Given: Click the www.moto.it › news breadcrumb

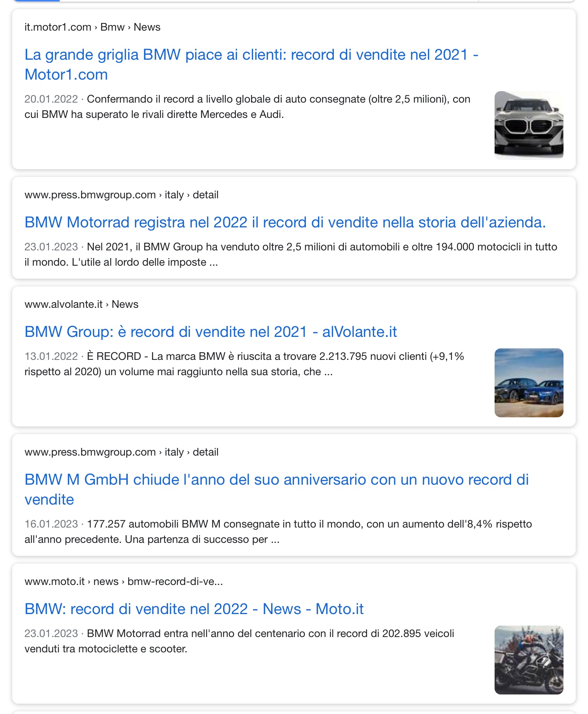Looking at the screenshot, I should [x=124, y=582].
